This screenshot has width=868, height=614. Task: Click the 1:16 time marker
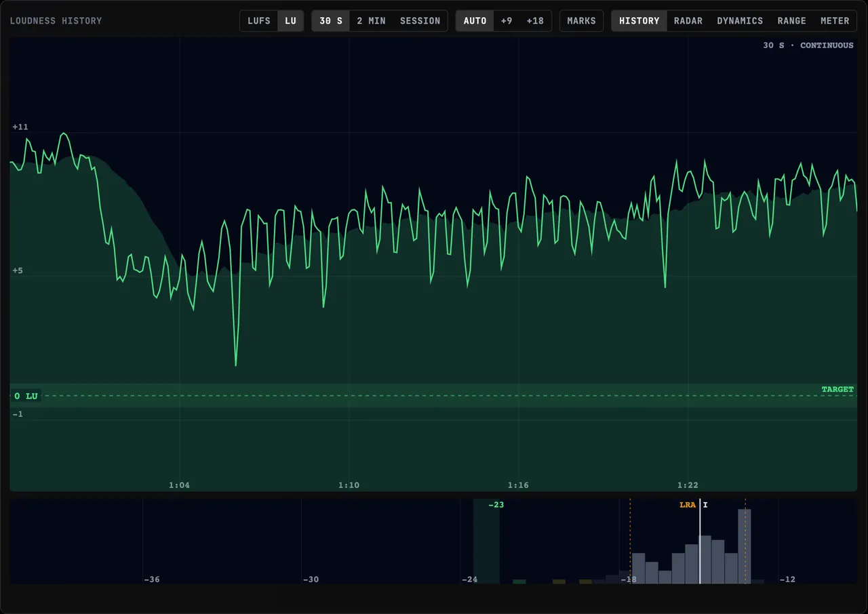click(518, 485)
